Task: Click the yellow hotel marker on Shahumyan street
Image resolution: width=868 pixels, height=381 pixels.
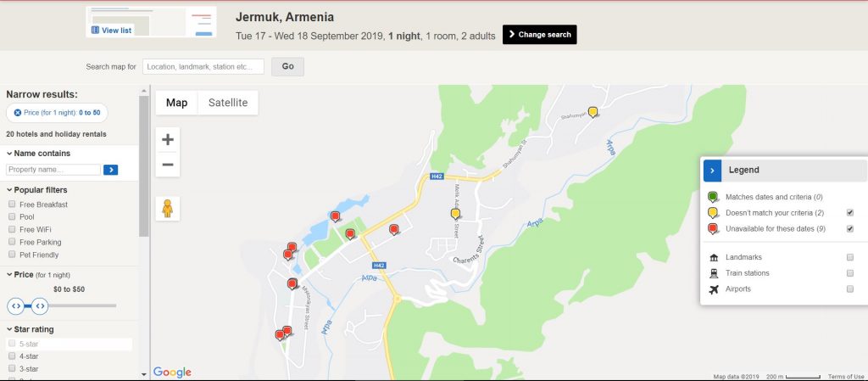Action: click(593, 112)
